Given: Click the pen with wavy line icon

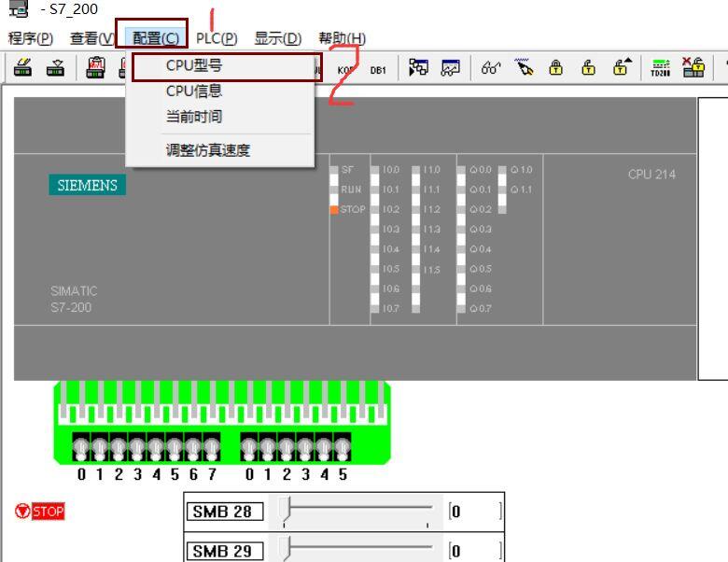Looking at the screenshot, I should click(x=524, y=68).
